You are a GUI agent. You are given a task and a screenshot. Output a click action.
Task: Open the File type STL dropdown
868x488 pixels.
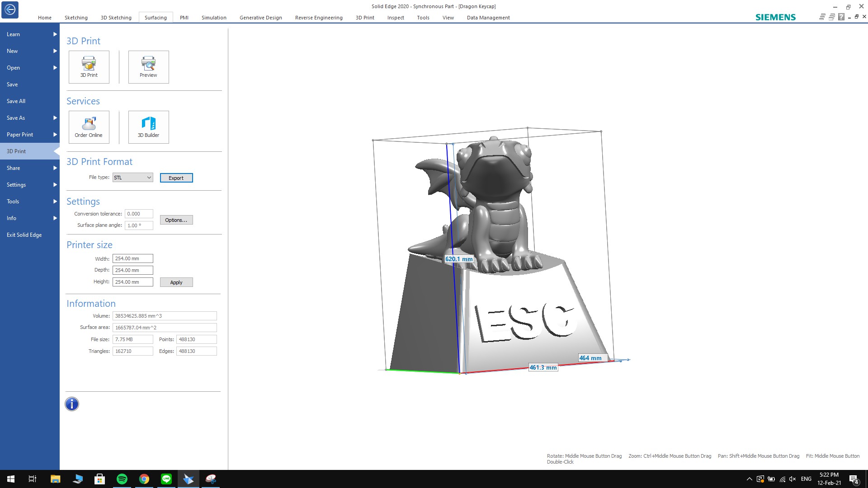tap(133, 178)
